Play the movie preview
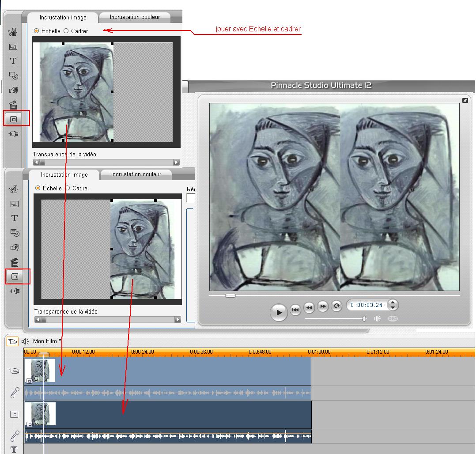 pyautogui.click(x=279, y=312)
